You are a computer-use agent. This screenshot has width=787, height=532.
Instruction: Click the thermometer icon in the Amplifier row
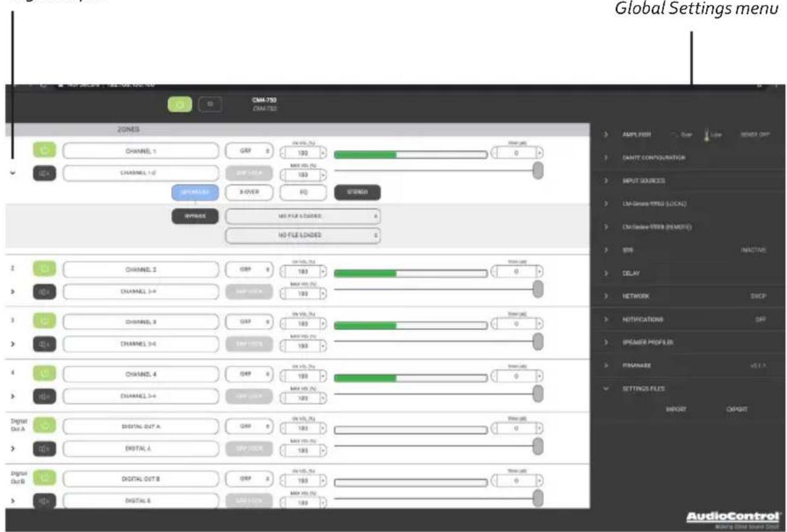point(707,135)
